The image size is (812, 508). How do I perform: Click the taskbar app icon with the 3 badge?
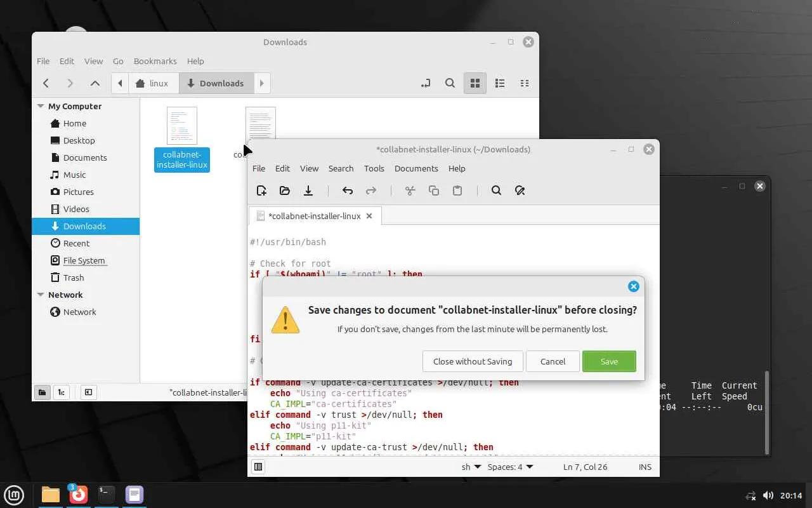click(78, 494)
